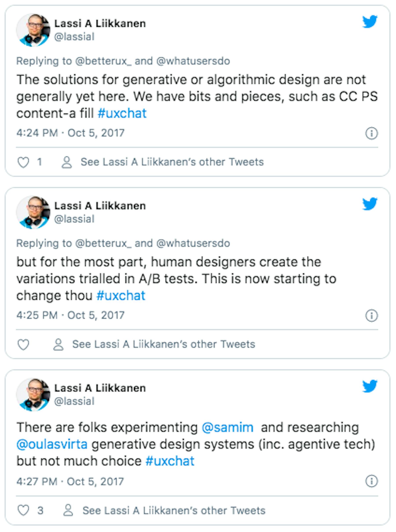Open the info icon on the 4:25 PM tweet

tap(372, 315)
